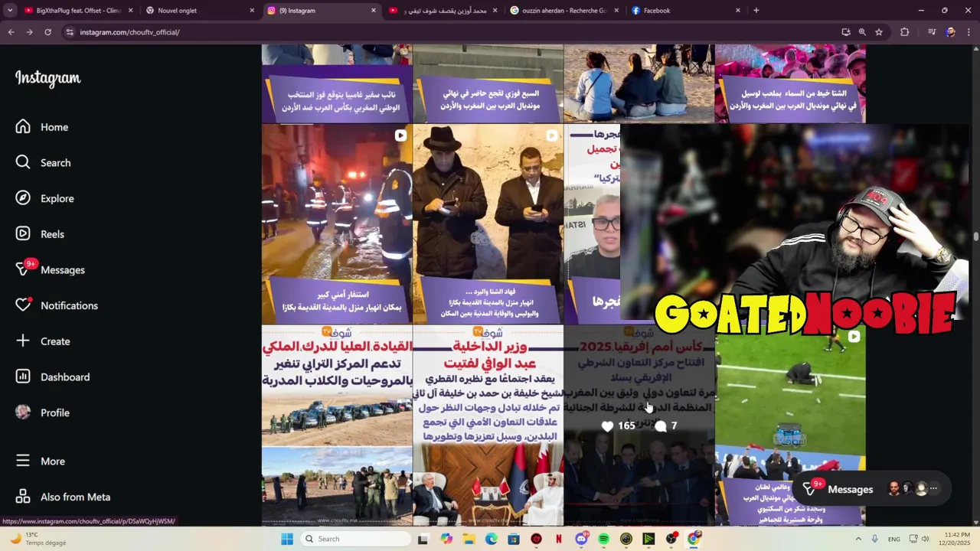The image size is (980, 551).
Task: Switch the ENG input language
Action: click(894, 539)
